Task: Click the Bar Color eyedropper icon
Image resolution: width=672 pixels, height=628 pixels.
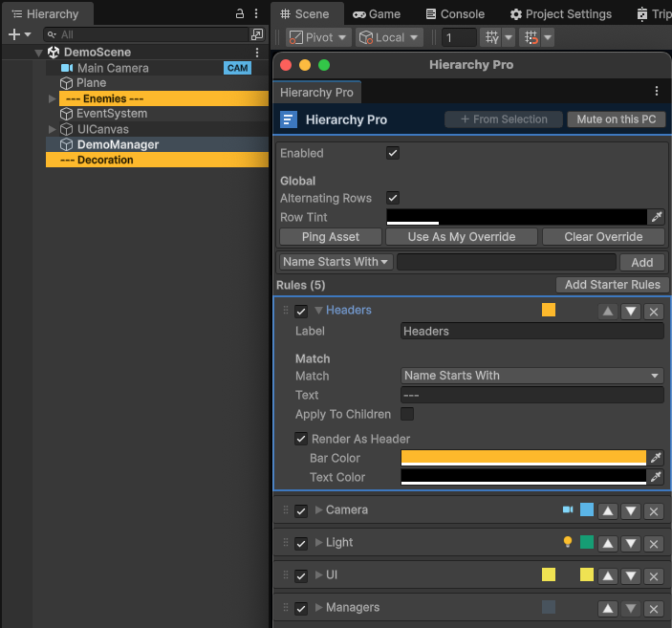Action: [656, 458]
